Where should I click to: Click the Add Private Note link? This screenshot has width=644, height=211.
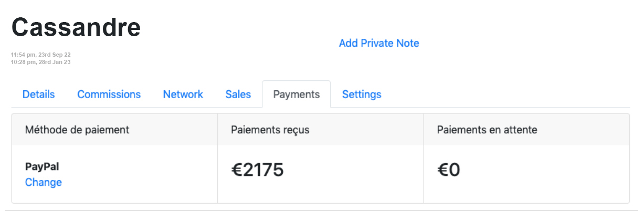point(379,43)
